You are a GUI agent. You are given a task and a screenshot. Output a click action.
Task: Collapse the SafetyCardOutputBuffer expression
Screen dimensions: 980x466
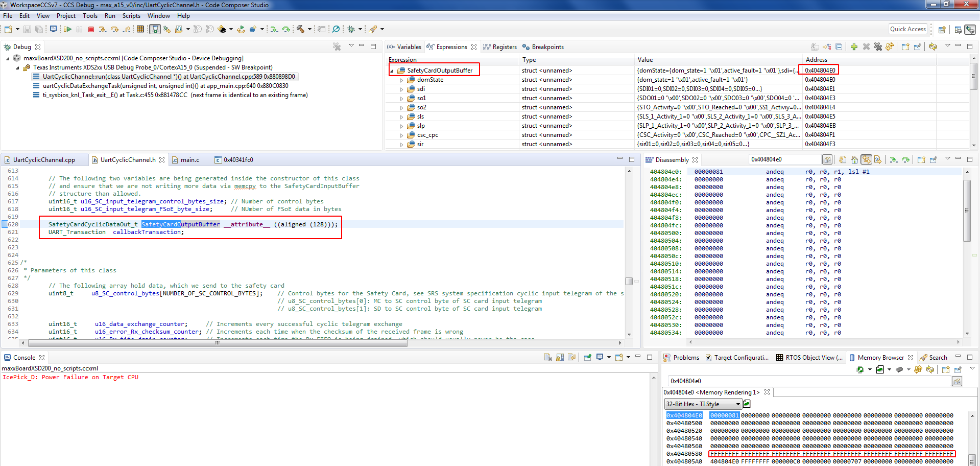pos(392,71)
